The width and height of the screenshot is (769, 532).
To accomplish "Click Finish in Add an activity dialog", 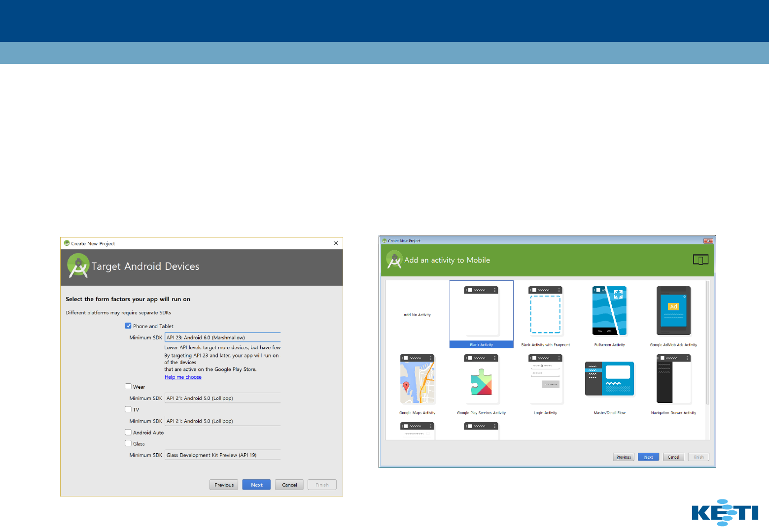I will (x=699, y=457).
